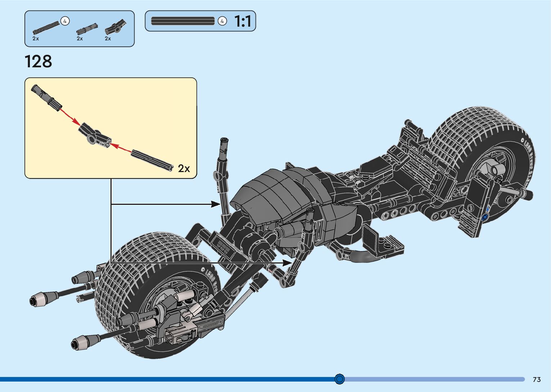Screen dimensions: 551x392
Task: Click the rear wheel tire of the Batpod
Action: (468, 133)
